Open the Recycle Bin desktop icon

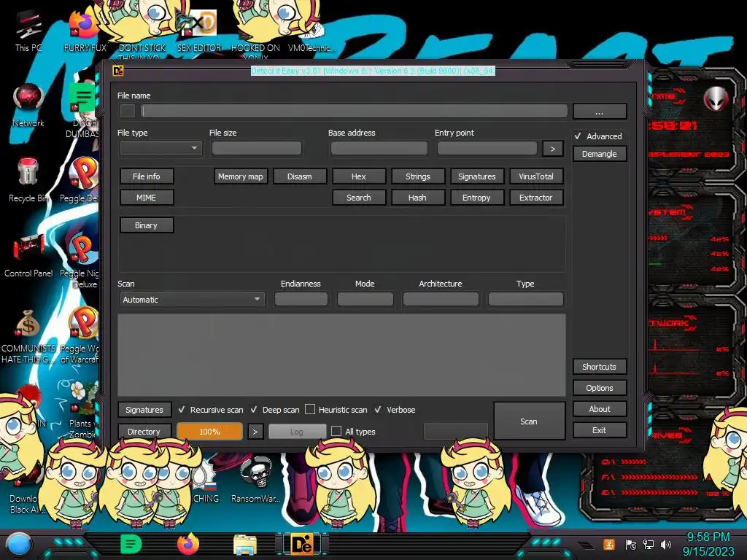click(28, 181)
